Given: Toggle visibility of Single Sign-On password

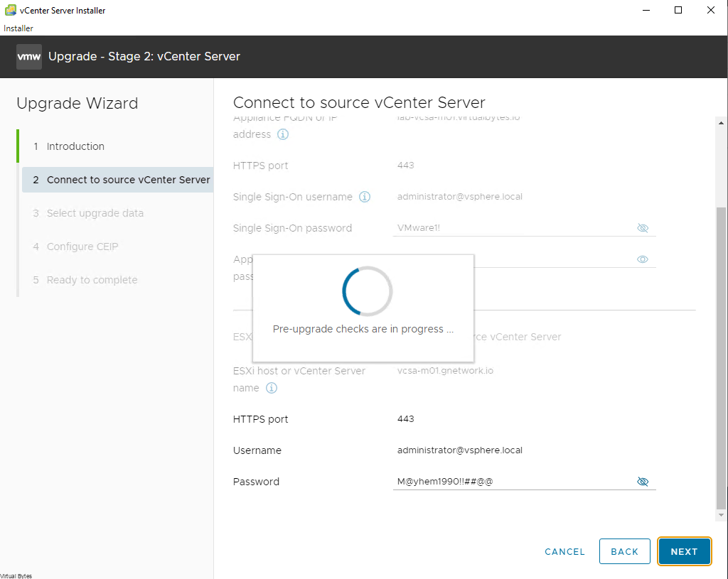Looking at the screenshot, I should (643, 228).
